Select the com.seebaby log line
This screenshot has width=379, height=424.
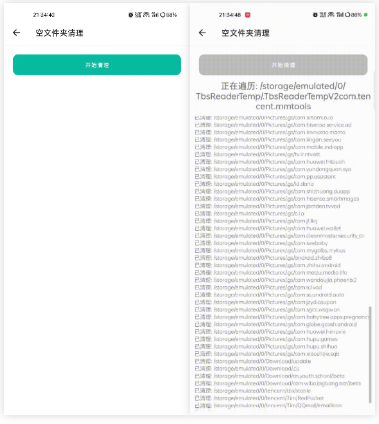pyautogui.click(x=261, y=243)
